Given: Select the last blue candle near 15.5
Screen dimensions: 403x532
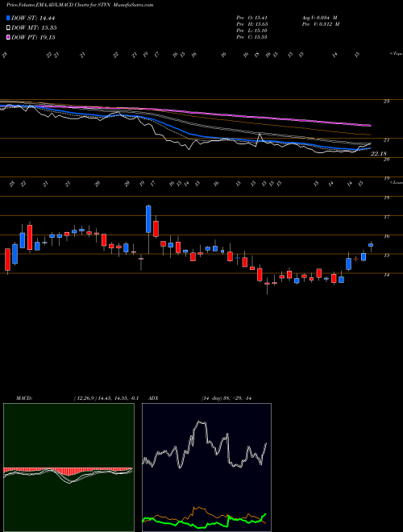Looking at the screenshot, I should (371, 245).
